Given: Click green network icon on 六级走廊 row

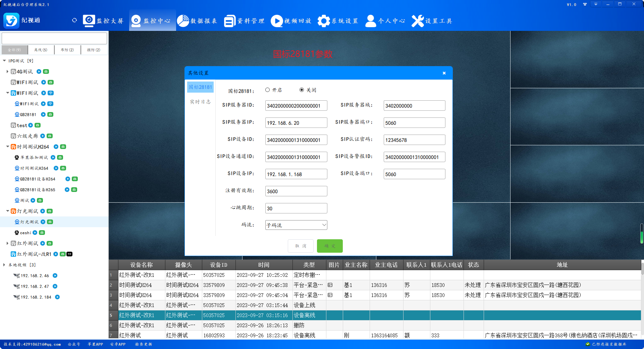Looking at the screenshot, I should [50, 136].
